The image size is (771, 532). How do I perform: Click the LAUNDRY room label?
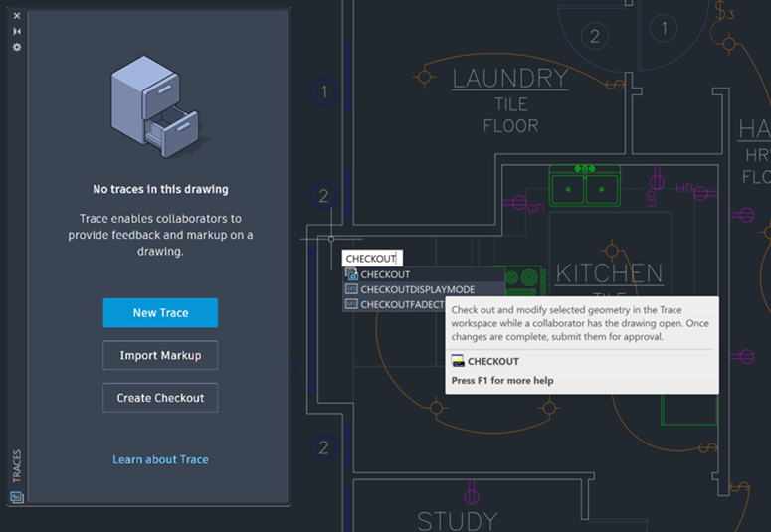(510, 79)
